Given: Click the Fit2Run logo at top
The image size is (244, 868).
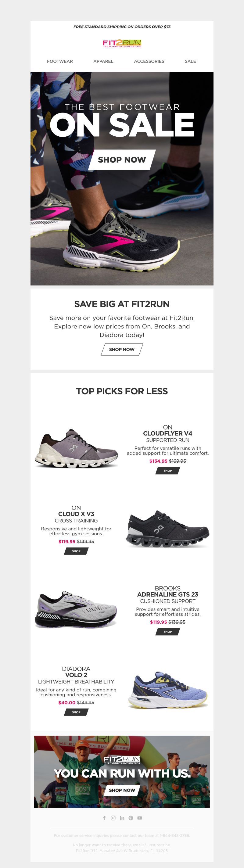Looking at the screenshot, I should click(122, 44).
